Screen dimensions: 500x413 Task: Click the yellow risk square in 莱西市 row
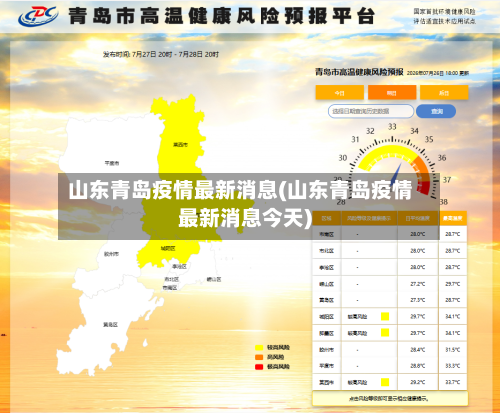click(x=385, y=382)
